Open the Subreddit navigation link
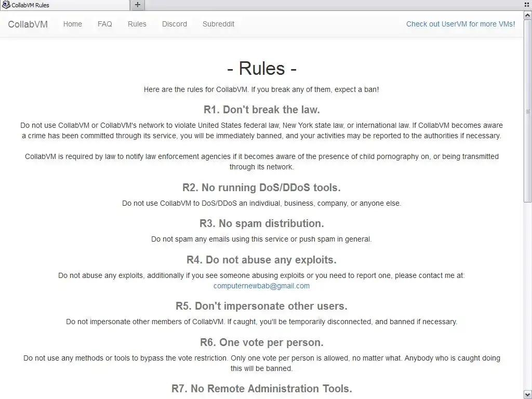The image size is (532, 399). tap(219, 24)
